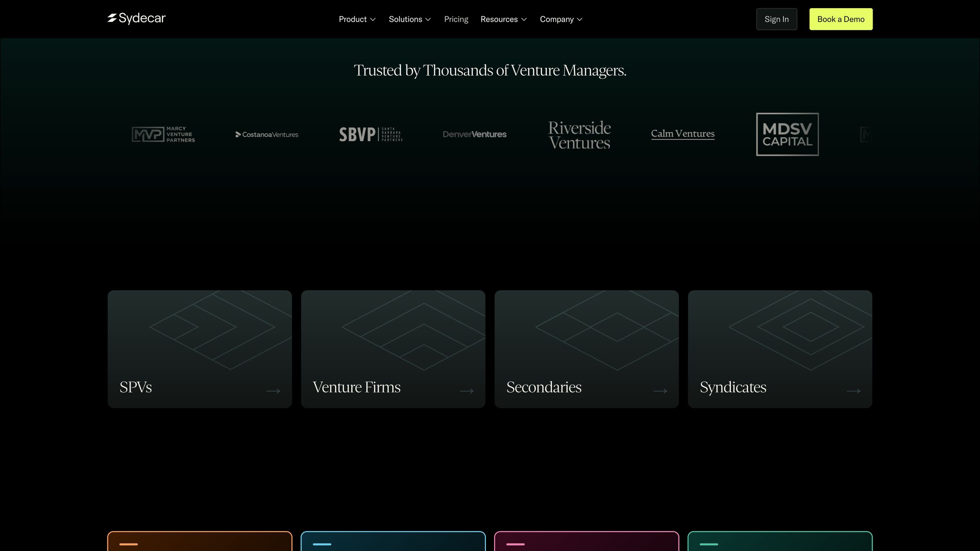Click the arrow on Secondaries card

click(660, 391)
